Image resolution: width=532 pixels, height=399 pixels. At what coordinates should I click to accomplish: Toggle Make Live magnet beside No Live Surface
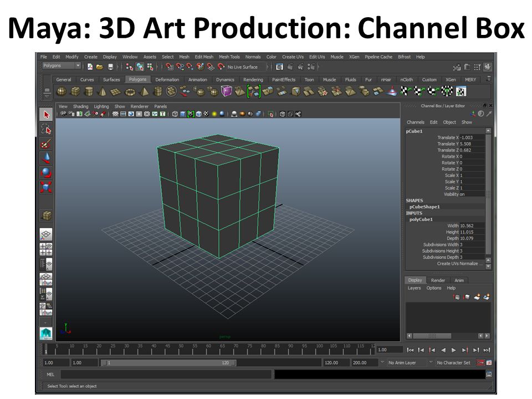(221, 67)
